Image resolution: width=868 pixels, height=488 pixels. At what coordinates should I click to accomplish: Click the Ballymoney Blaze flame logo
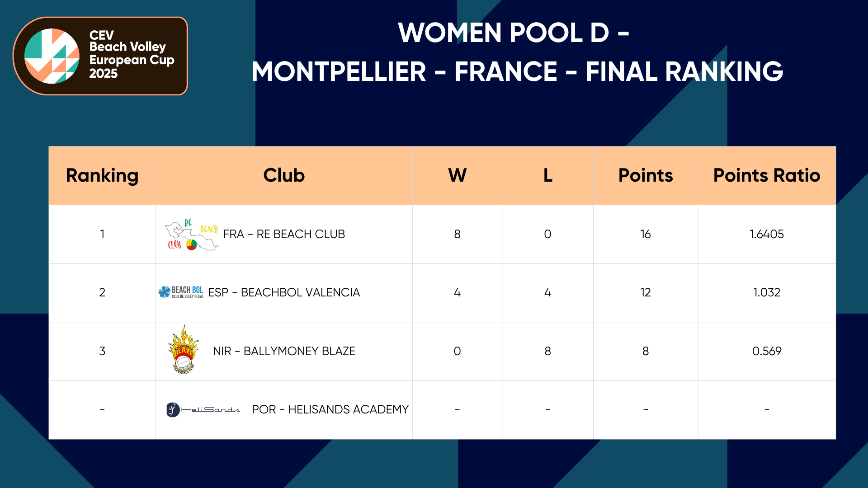184,350
